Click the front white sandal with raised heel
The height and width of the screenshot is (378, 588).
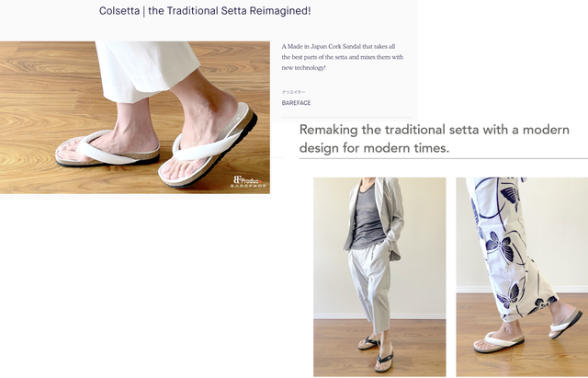(209, 146)
